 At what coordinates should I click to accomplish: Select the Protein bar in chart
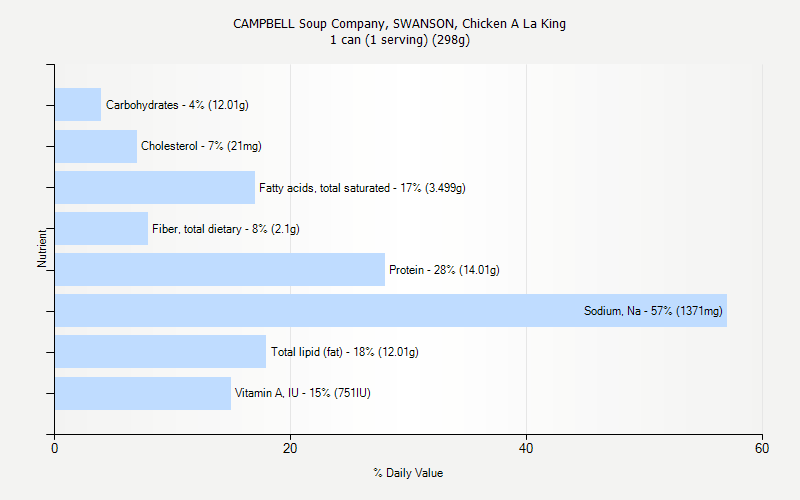220,270
